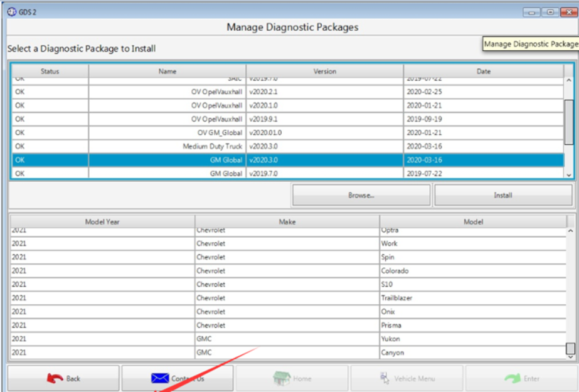This screenshot has width=579, height=392.
Task: Sort packages by the Status column header
Action: 50,72
